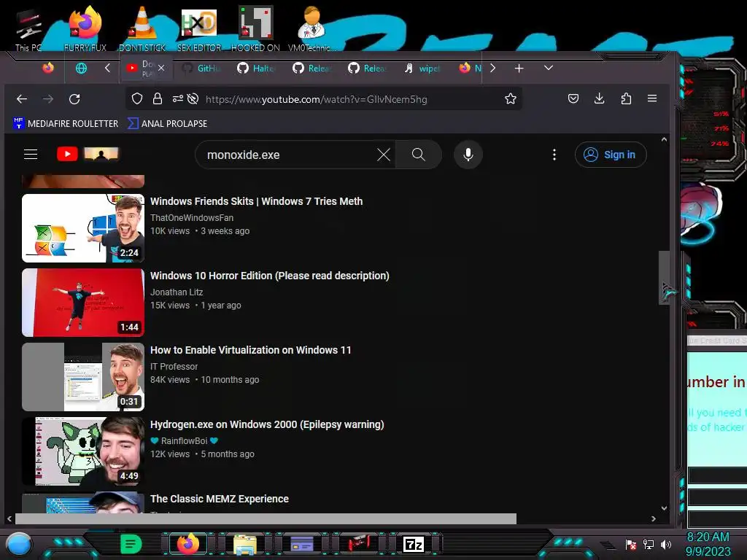Switch to the Halte GitHub tab
The height and width of the screenshot is (560, 747).
(256, 69)
